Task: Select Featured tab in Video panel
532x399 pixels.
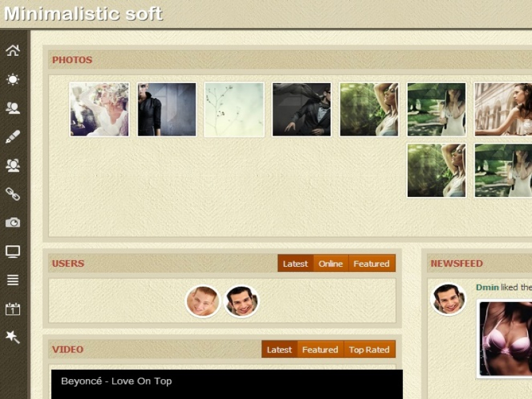Action: pos(320,350)
